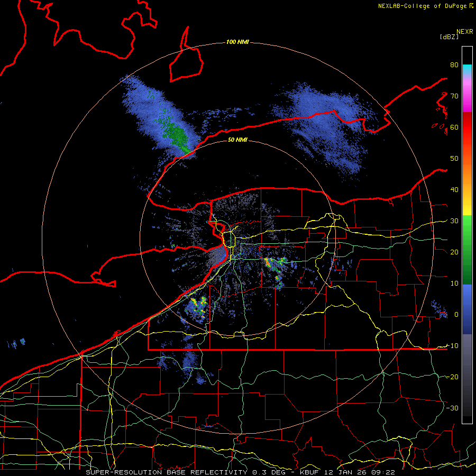Viewport: 476px width, 476px height.
Task: Click the 50 NMI range ring label
Action: pyautogui.click(x=237, y=140)
